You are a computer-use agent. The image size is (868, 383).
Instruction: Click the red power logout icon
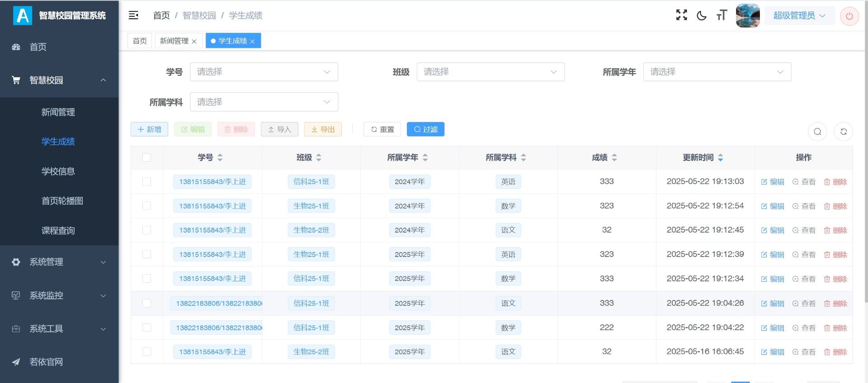click(x=849, y=16)
